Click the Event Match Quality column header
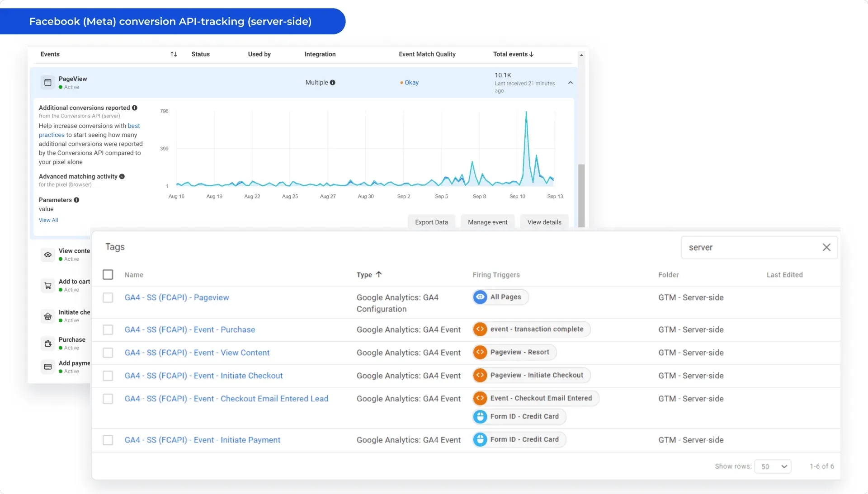Viewport: 868px width, 494px height. point(427,54)
